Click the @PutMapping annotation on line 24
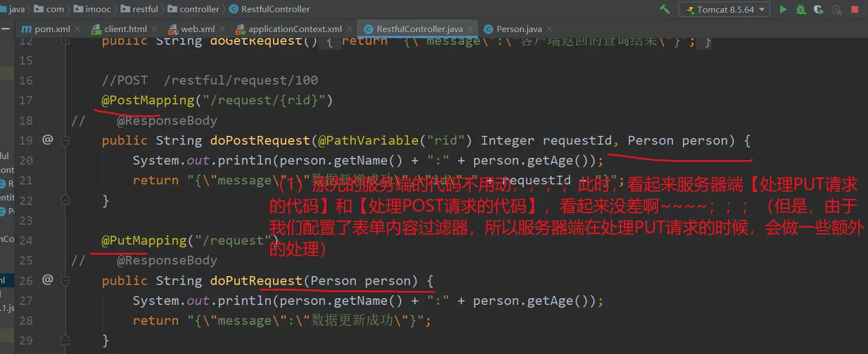The image size is (868, 354). pos(144,240)
